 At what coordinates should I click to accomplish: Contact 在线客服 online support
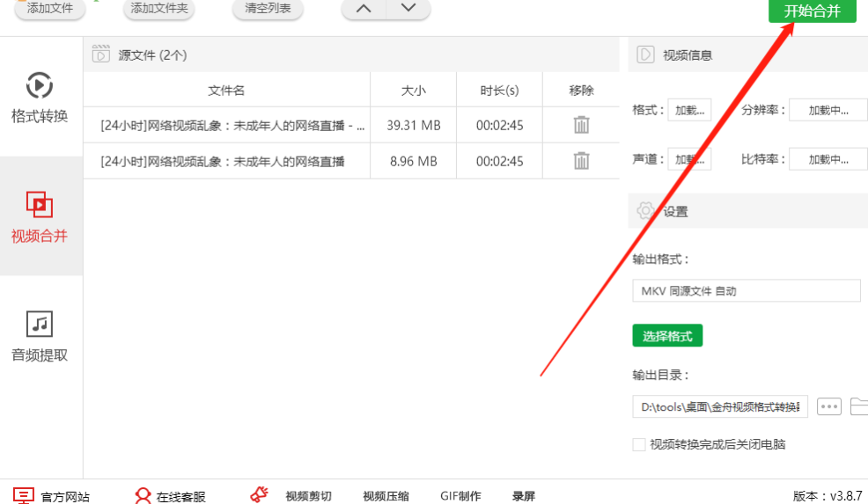(170, 496)
